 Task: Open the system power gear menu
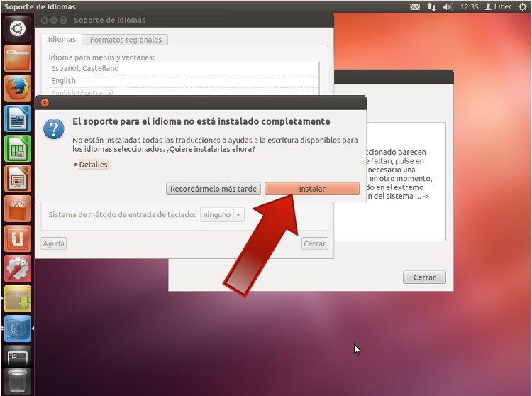[x=523, y=7]
